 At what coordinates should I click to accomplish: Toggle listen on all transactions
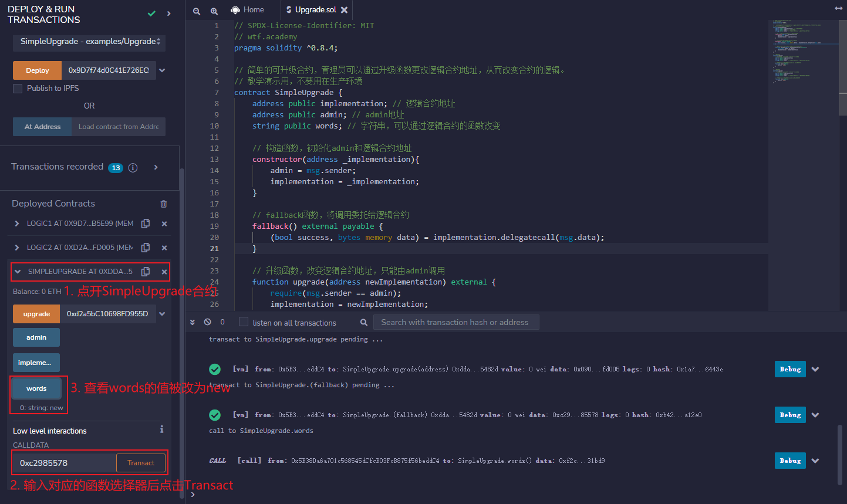(x=244, y=322)
